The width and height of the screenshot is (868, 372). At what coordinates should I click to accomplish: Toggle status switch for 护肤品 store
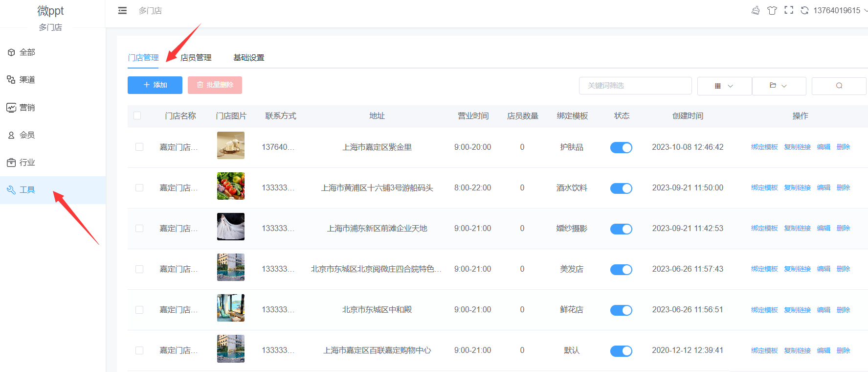[621, 147]
